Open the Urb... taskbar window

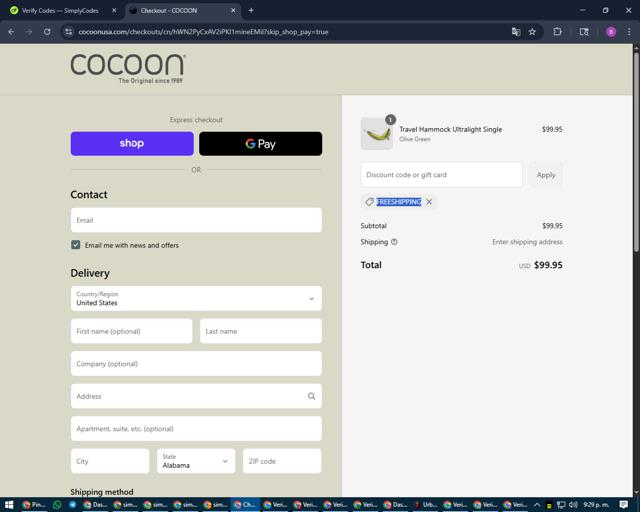[426, 505]
